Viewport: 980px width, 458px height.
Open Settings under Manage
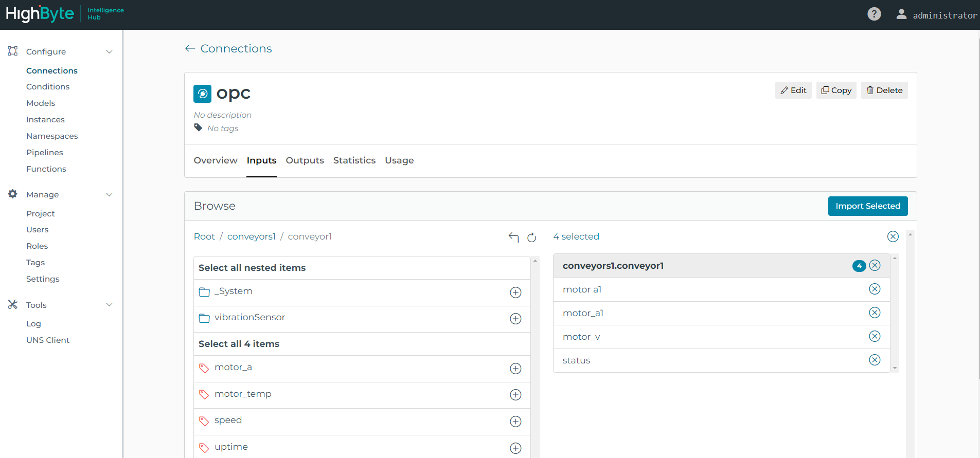[x=43, y=279]
